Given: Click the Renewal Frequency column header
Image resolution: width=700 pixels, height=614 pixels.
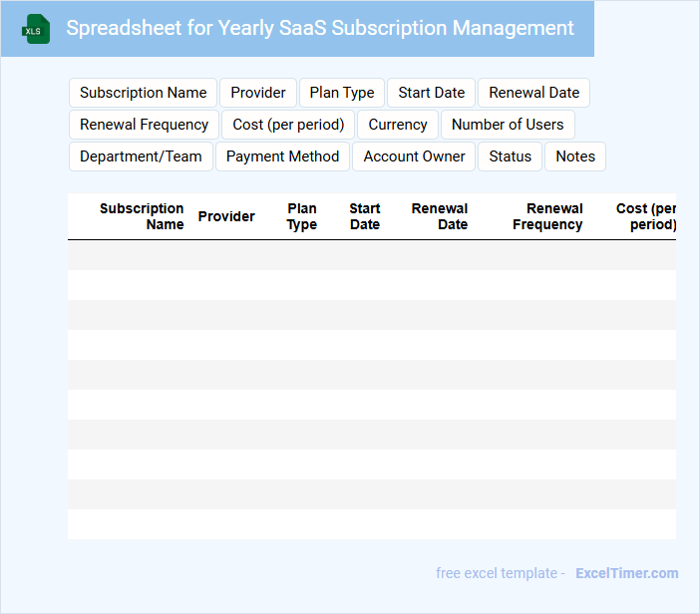Looking at the screenshot, I should [x=547, y=216].
